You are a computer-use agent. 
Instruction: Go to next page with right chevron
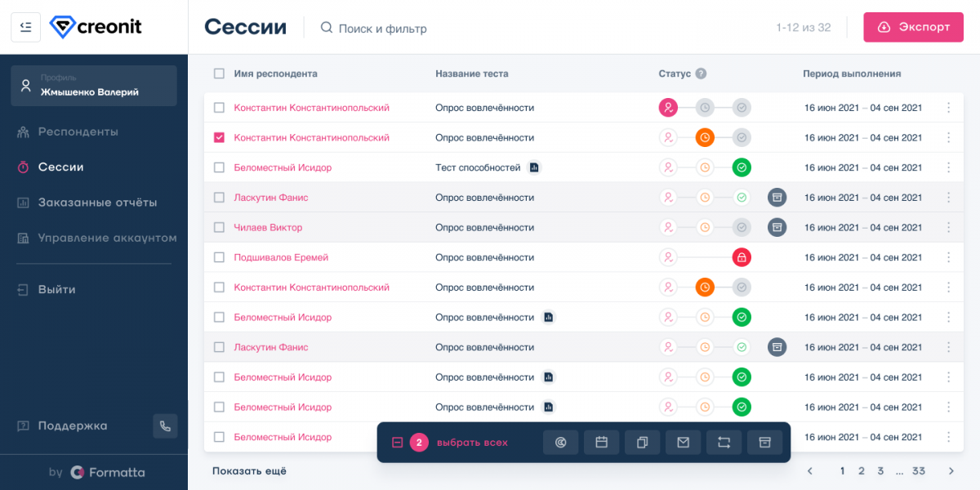[x=951, y=471]
